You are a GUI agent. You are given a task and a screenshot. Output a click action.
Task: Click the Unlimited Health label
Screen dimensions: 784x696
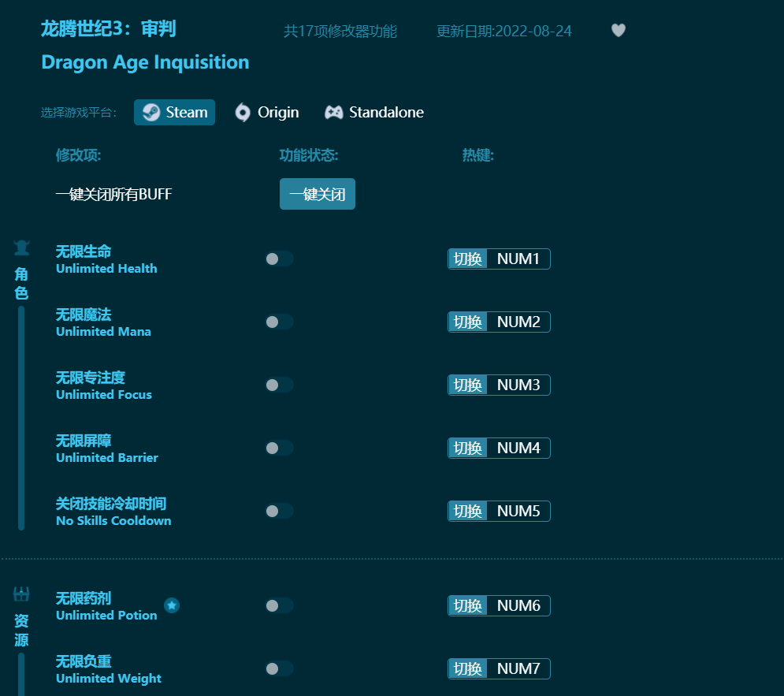point(106,269)
